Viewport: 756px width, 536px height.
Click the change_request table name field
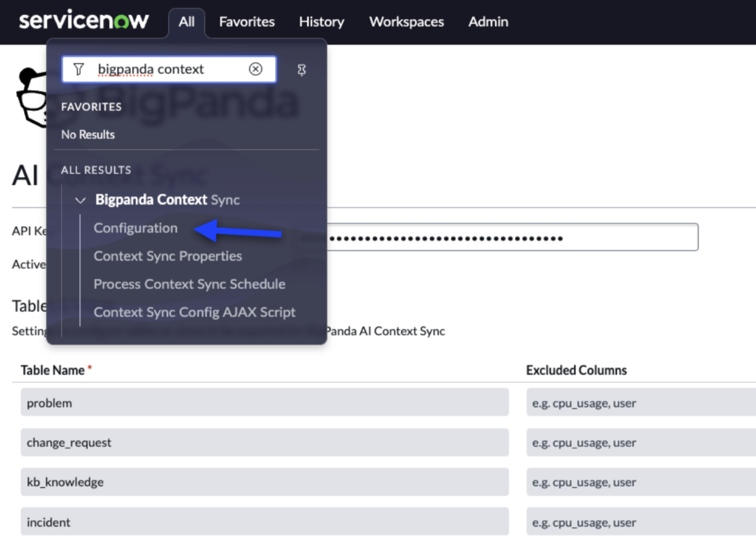pyautogui.click(x=265, y=442)
